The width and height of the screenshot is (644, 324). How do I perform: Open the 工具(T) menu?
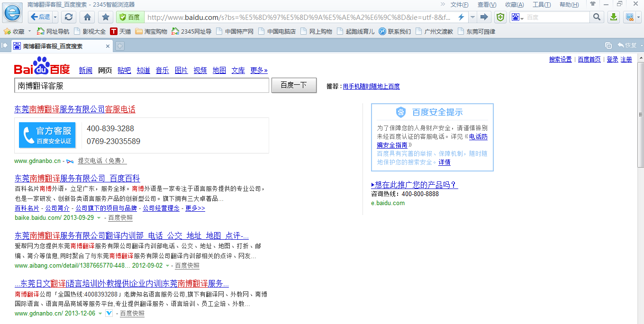coord(542,5)
